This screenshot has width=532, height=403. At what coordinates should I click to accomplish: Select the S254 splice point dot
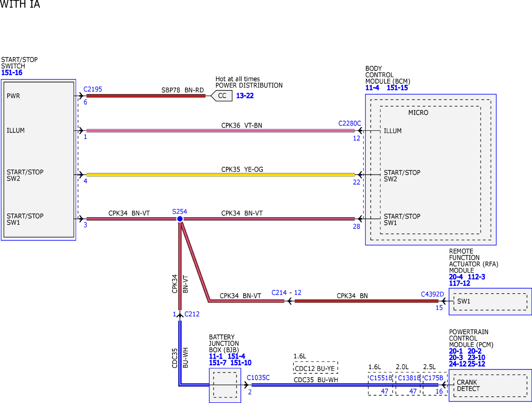pyautogui.click(x=180, y=219)
